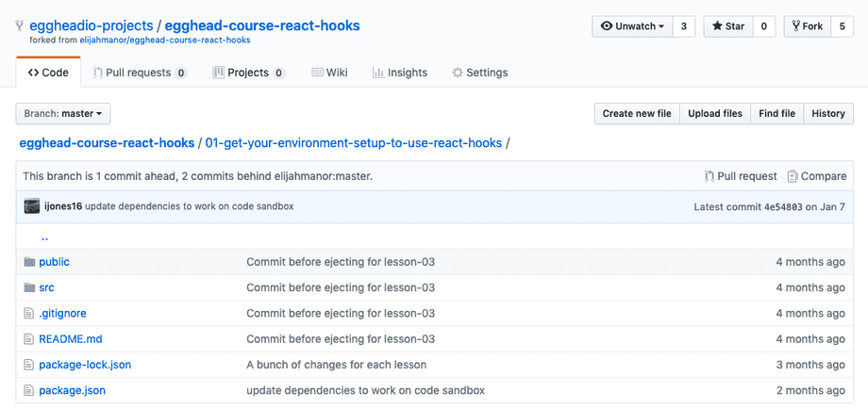Switch to the Code tab
This screenshot has width=868, height=409.
pos(48,73)
